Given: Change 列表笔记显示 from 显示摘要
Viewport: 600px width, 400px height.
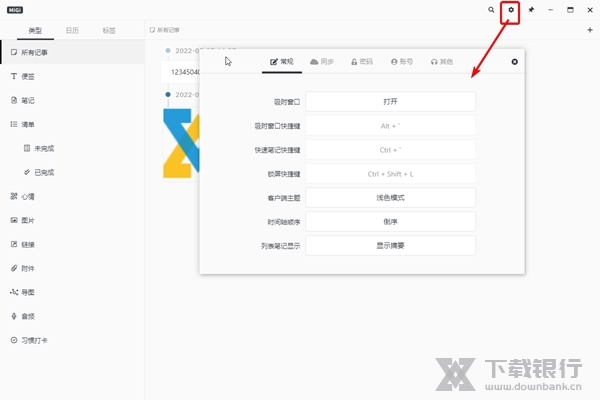Looking at the screenshot, I should coord(390,245).
